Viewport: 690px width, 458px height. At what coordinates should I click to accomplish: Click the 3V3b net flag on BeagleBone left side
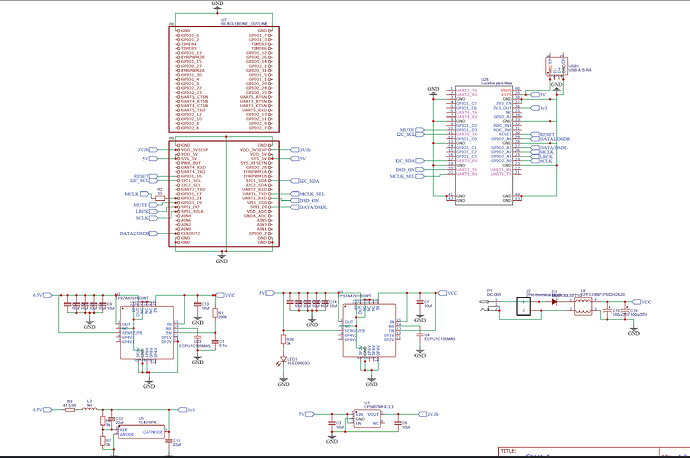[153, 150]
